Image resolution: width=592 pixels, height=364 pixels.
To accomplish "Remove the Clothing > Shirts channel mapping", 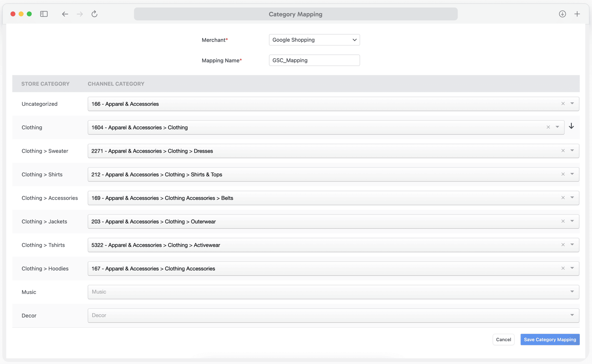I will (563, 174).
